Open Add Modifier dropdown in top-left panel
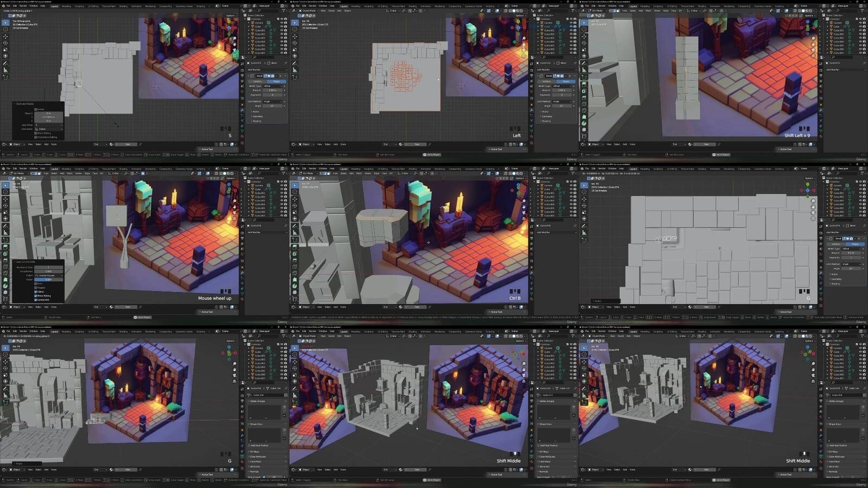868x488 pixels. (x=266, y=69)
